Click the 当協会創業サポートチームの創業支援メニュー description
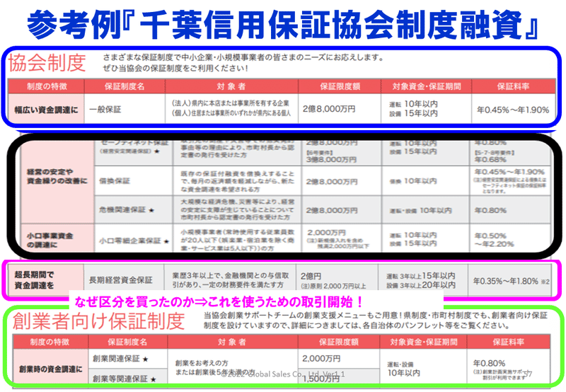 coord(376,320)
